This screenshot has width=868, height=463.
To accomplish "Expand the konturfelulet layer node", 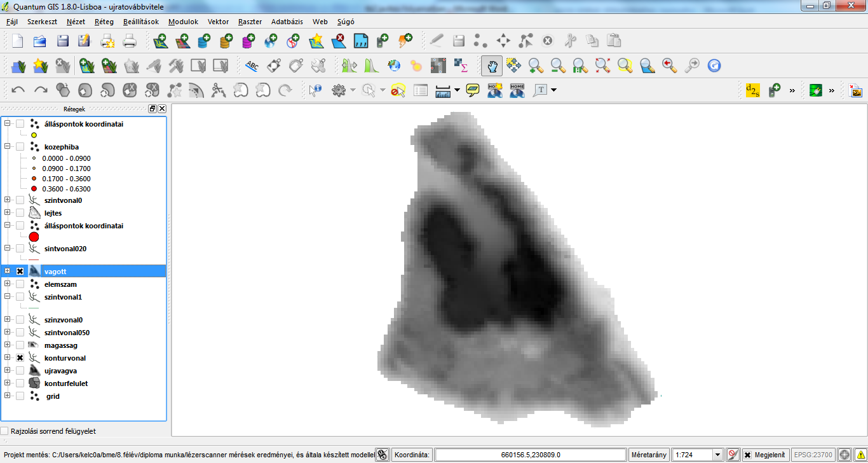I will tap(8, 384).
